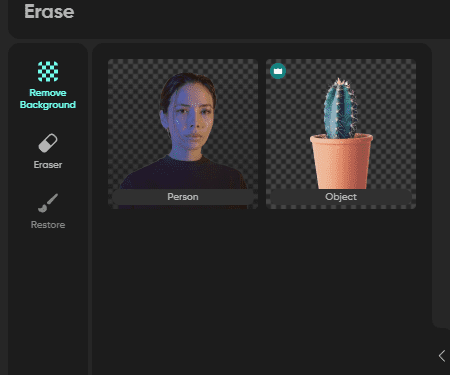Screen dimensions: 450x375
Task: Click the premium badge on Object card
Action: [x=278, y=71]
